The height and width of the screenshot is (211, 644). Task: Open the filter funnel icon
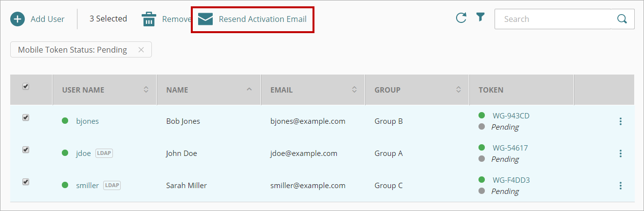point(480,18)
